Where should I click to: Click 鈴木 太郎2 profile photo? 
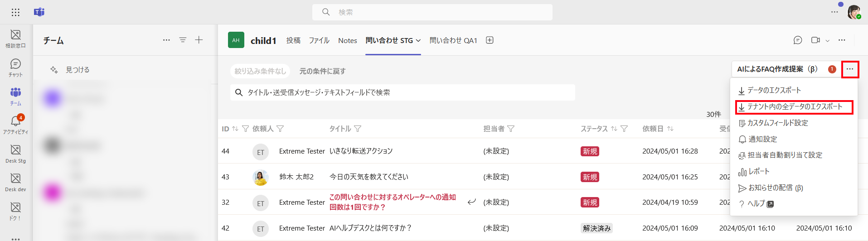261,178
